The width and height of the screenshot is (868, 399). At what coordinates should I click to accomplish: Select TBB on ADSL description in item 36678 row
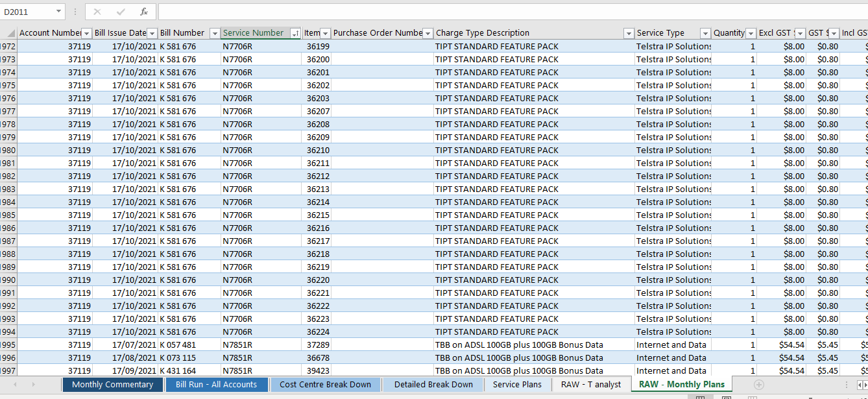535,357
